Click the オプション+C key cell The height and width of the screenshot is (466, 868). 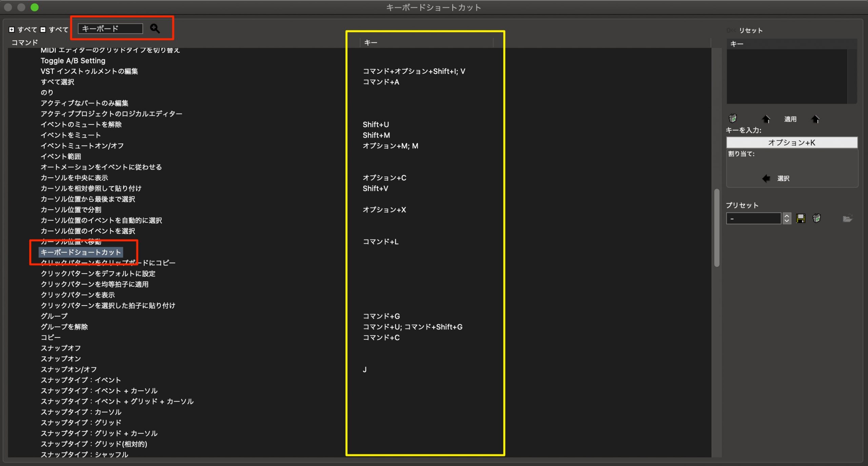pos(384,178)
